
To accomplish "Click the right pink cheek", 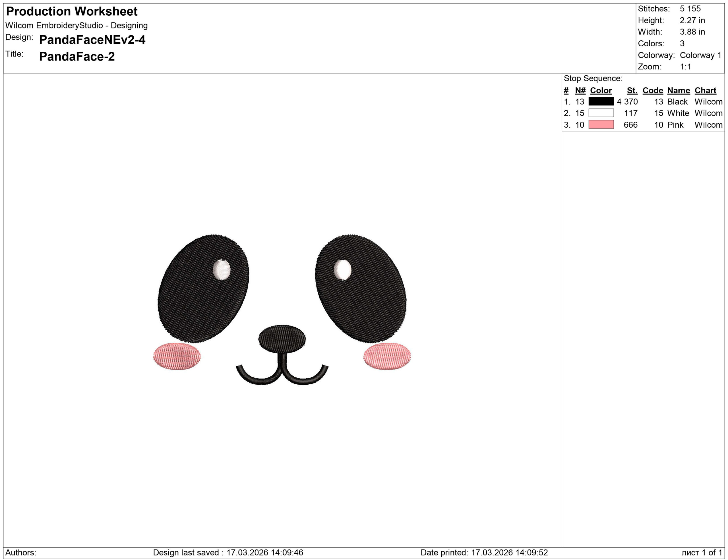I will pyautogui.click(x=387, y=356).
